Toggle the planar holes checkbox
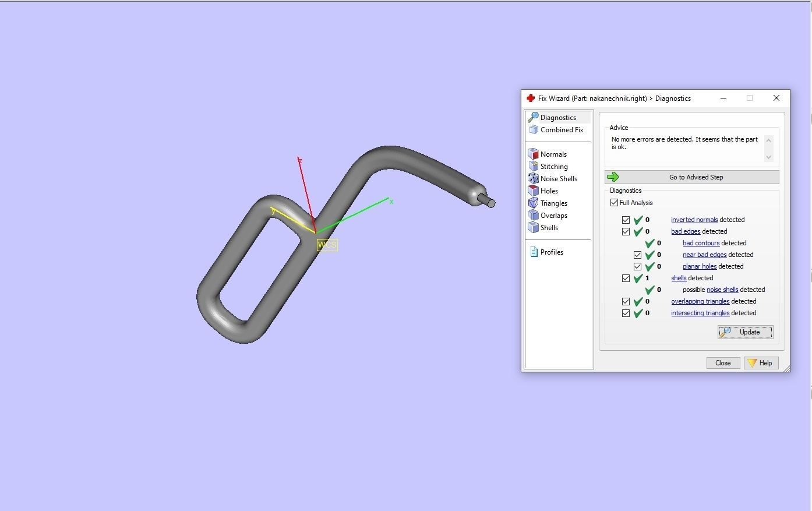 point(637,267)
